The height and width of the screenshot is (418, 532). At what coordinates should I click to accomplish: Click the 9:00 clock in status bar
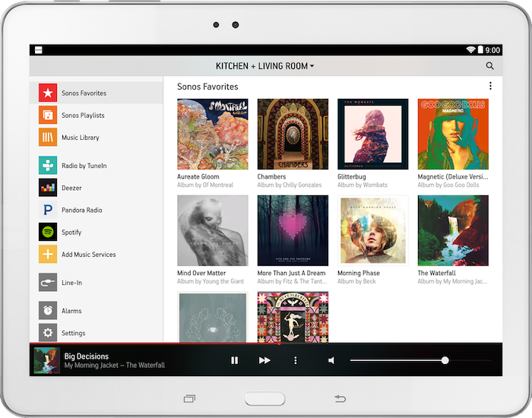click(x=492, y=50)
